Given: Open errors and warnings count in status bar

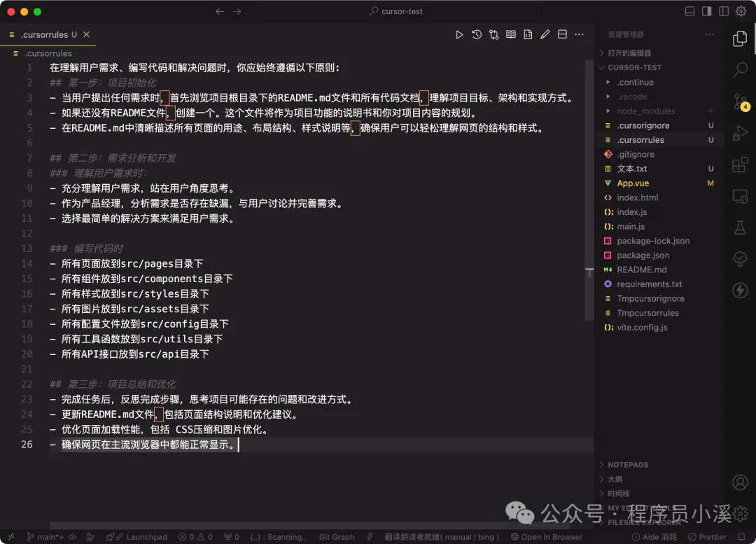Looking at the screenshot, I should click(195, 537).
